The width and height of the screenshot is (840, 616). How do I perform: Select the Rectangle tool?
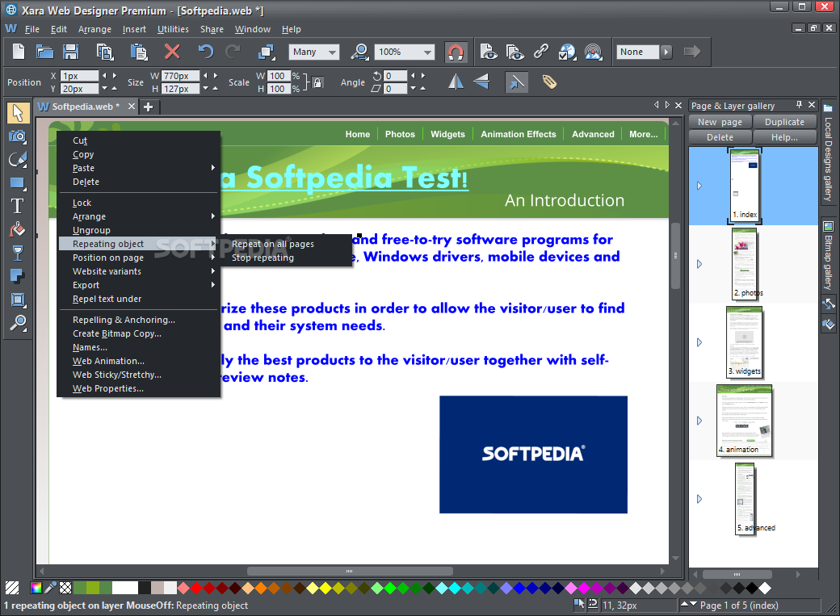point(18,183)
